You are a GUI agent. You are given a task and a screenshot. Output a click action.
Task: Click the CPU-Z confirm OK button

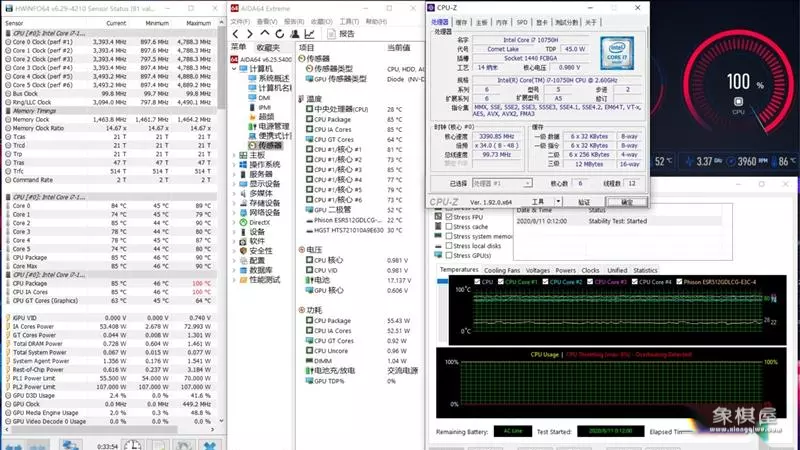[627, 202]
